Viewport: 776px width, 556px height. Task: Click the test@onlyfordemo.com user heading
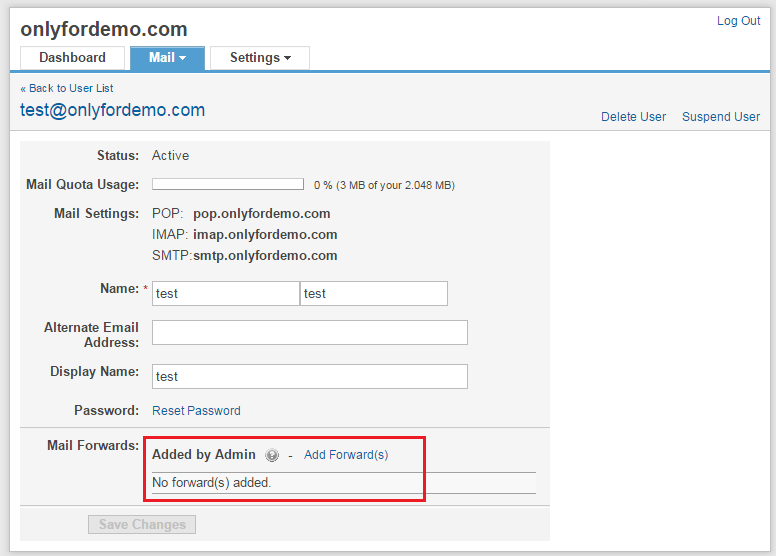tap(112, 111)
